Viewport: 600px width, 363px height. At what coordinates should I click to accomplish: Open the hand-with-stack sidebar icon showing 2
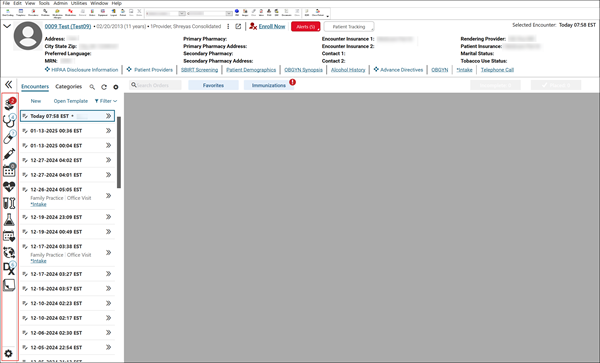click(9, 104)
